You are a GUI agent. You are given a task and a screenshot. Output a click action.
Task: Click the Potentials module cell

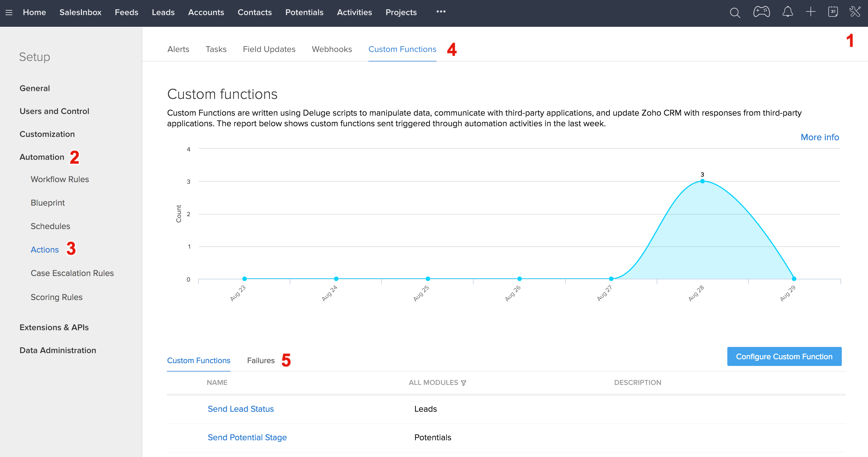[x=433, y=437]
